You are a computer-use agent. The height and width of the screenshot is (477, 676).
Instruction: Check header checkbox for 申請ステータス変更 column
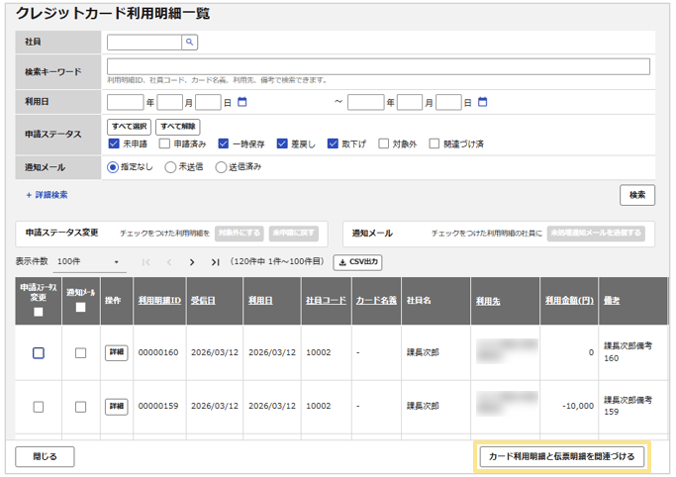[x=38, y=311]
